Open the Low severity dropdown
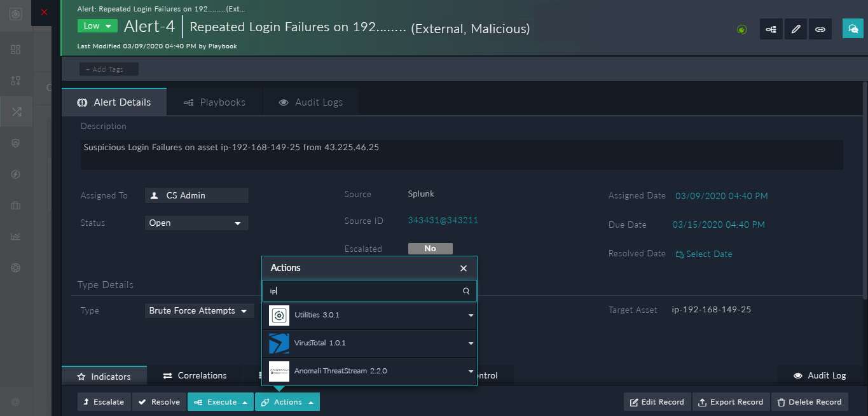This screenshot has width=868, height=416. 97,26
